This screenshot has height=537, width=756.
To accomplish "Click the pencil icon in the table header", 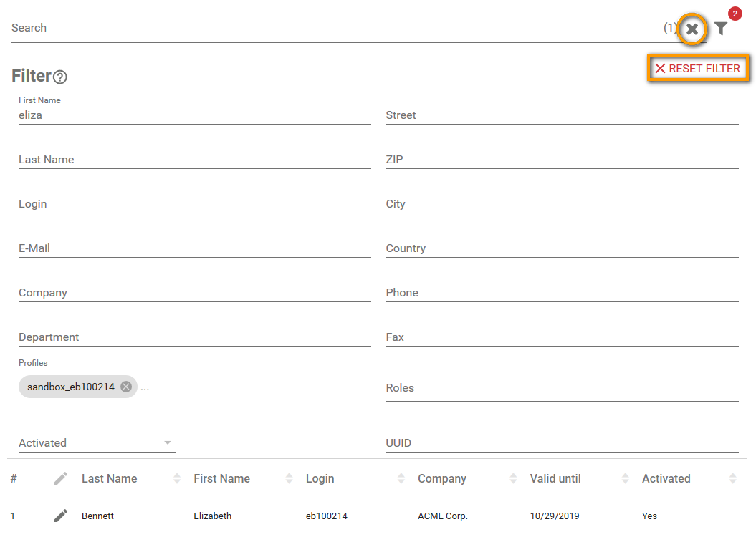I will pyautogui.click(x=61, y=478).
